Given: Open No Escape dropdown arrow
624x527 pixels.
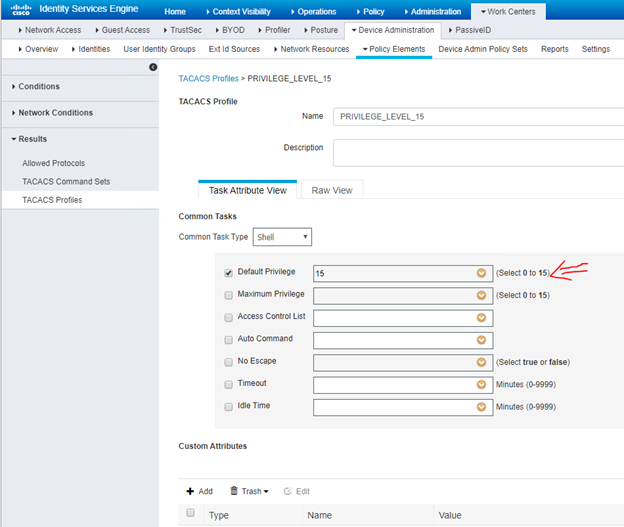Looking at the screenshot, I should 482,362.
